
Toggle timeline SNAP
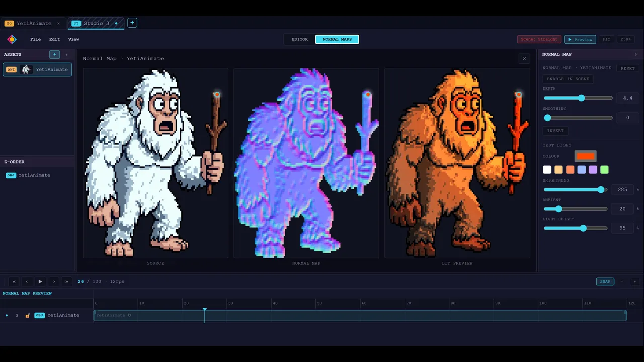coord(605,282)
